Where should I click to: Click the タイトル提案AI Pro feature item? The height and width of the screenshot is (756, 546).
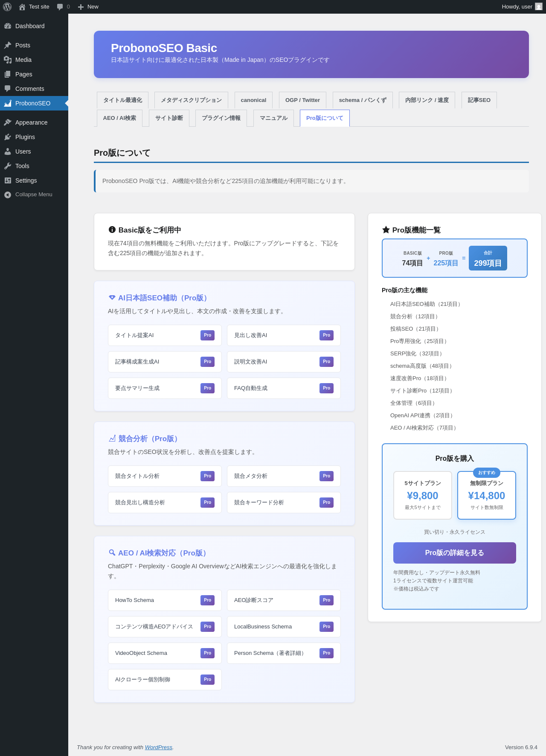coord(165,335)
